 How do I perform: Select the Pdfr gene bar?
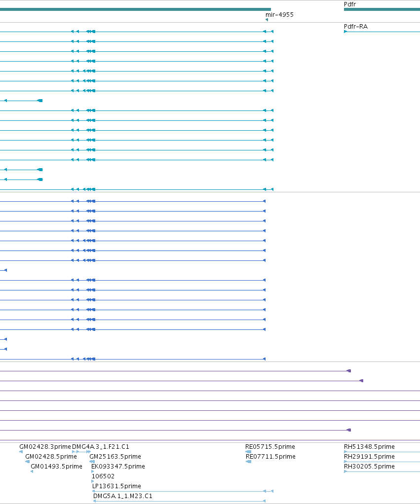pyautogui.click(x=382, y=9)
